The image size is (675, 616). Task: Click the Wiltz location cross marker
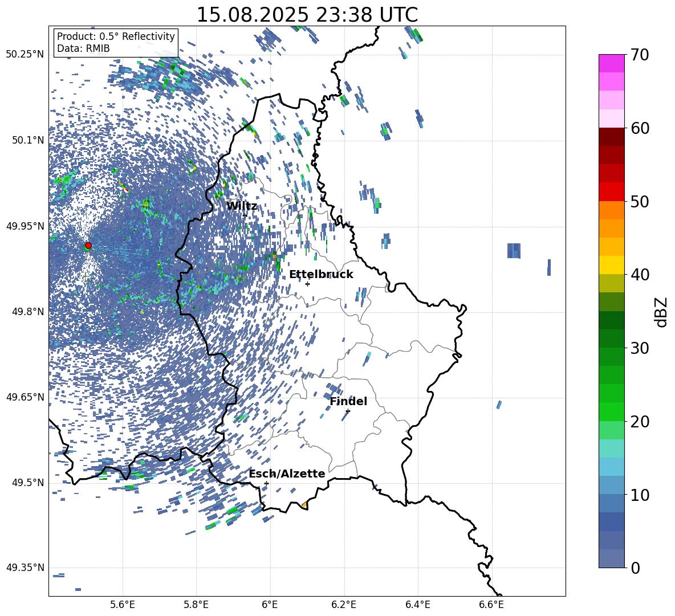coord(245,215)
